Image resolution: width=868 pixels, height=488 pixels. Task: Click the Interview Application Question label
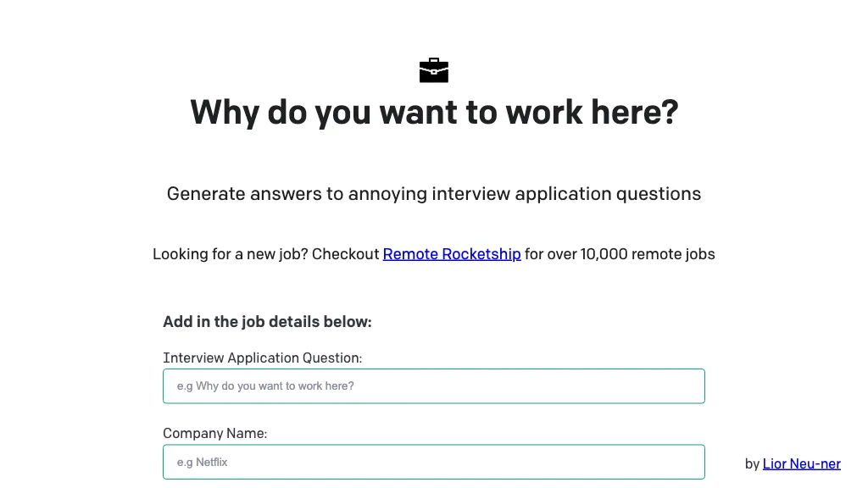click(x=263, y=358)
